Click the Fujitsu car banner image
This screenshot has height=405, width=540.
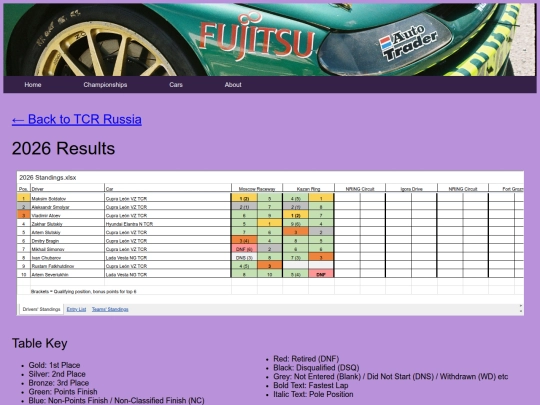(x=270, y=40)
